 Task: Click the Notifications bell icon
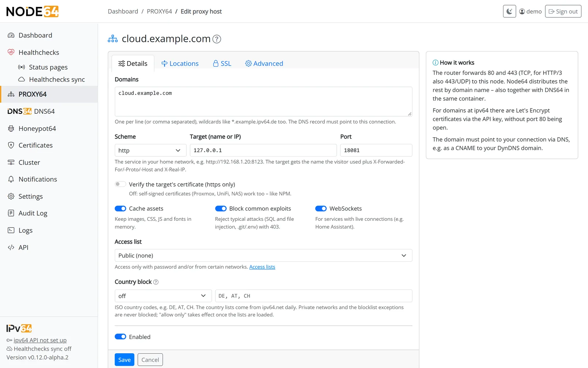(11, 179)
